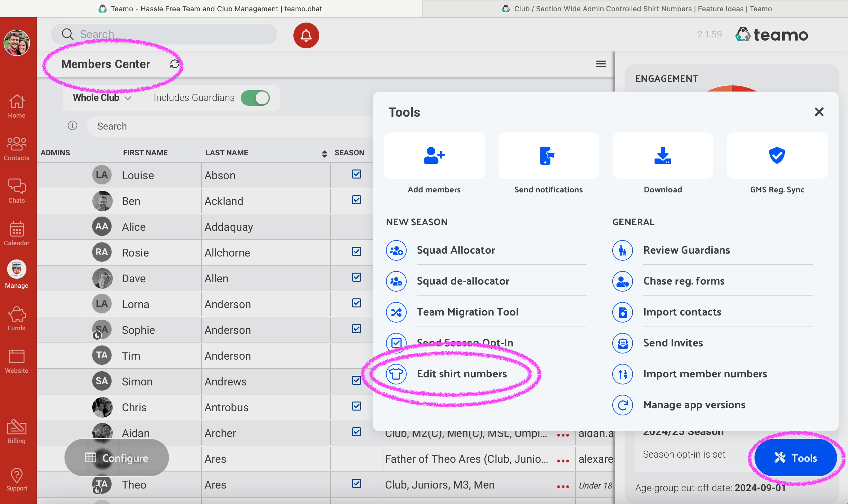Click the Admins column header
The height and width of the screenshot is (504, 848).
click(55, 153)
